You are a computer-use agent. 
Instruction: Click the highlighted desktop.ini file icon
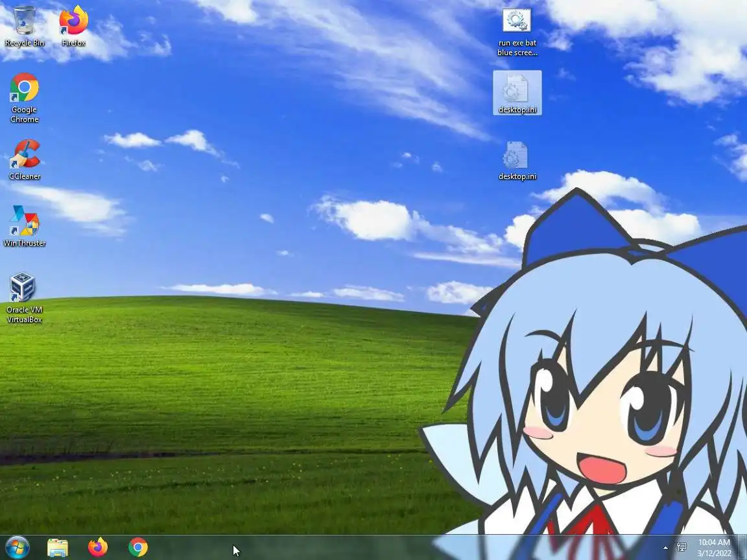point(517,93)
